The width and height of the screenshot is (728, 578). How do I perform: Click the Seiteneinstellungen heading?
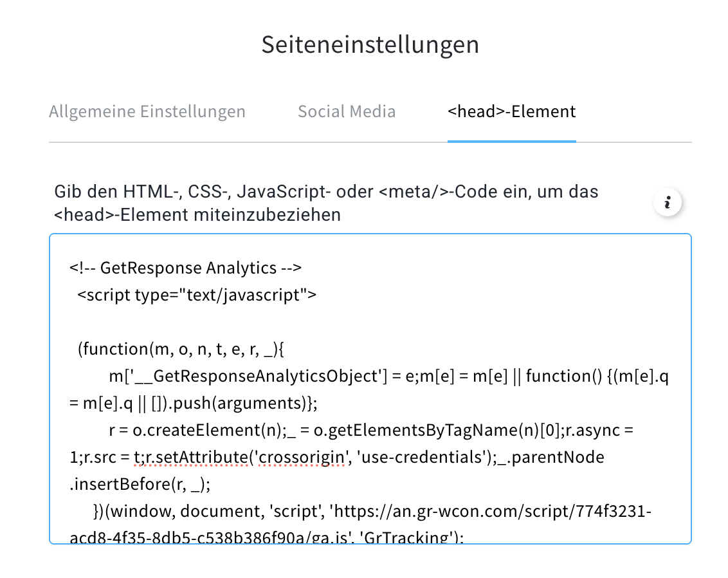(x=370, y=44)
